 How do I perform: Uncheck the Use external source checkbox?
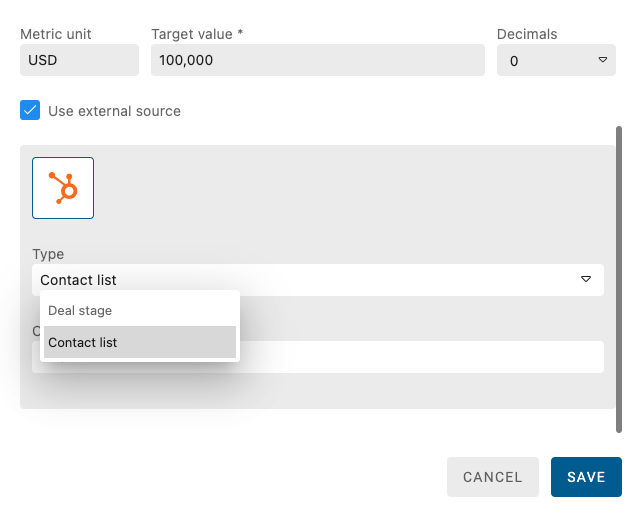point(30,110)
